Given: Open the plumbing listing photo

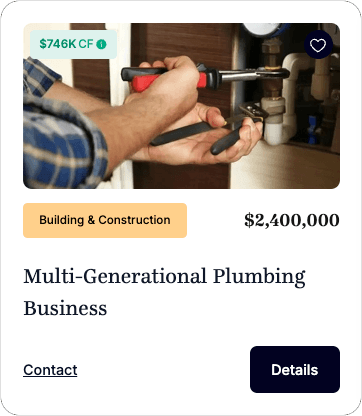Looking at the screenshot, I should tap(181, 106).
